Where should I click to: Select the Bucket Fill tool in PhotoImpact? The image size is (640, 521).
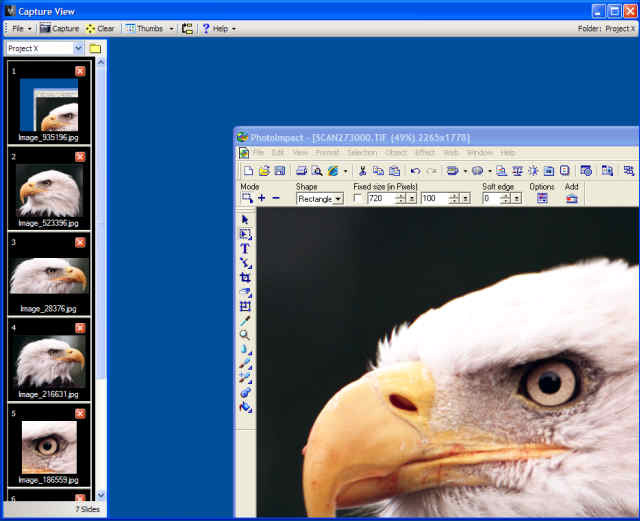(245, 407)
